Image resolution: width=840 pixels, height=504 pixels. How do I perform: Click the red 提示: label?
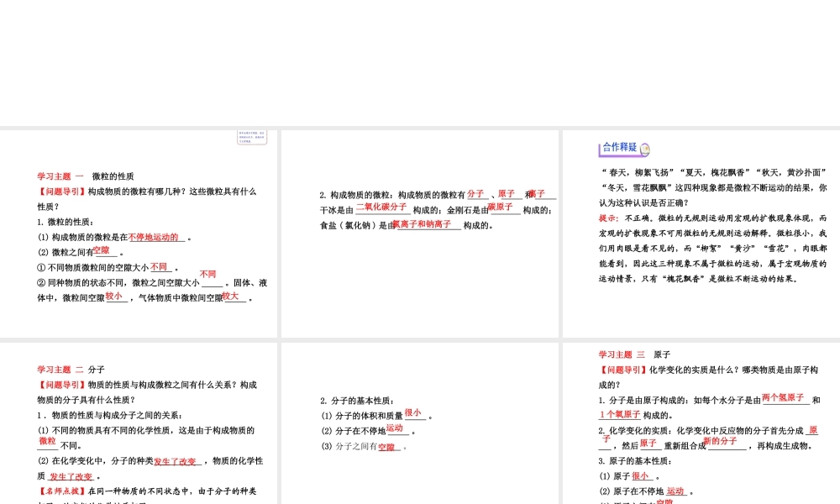[x=608, y=218]
